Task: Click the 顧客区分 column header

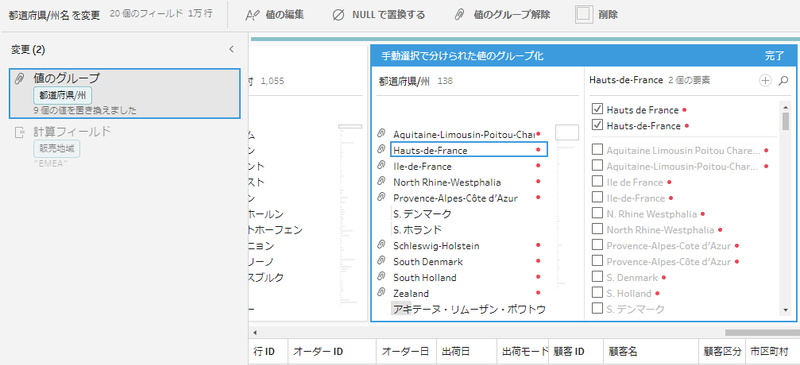Action: 722,352
